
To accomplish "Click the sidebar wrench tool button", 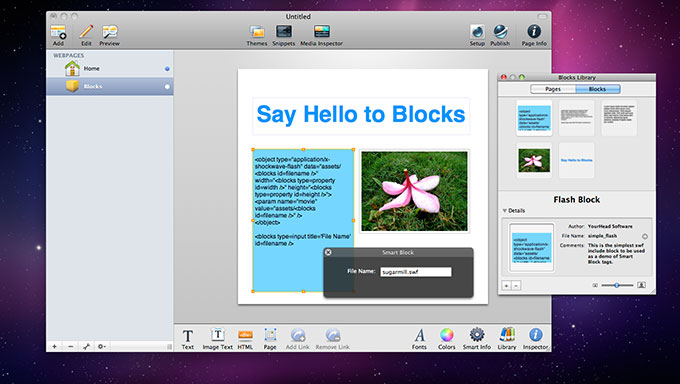I will coord(86,346).
